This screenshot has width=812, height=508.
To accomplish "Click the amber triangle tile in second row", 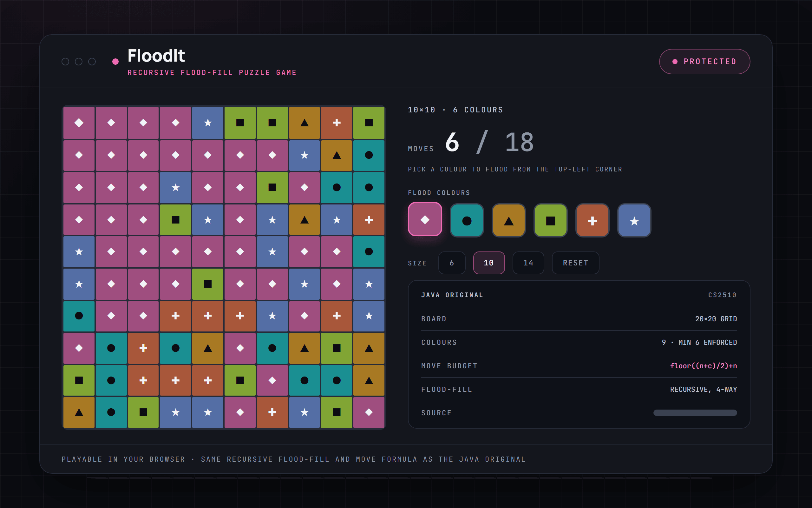I will [x=337, y=155].
